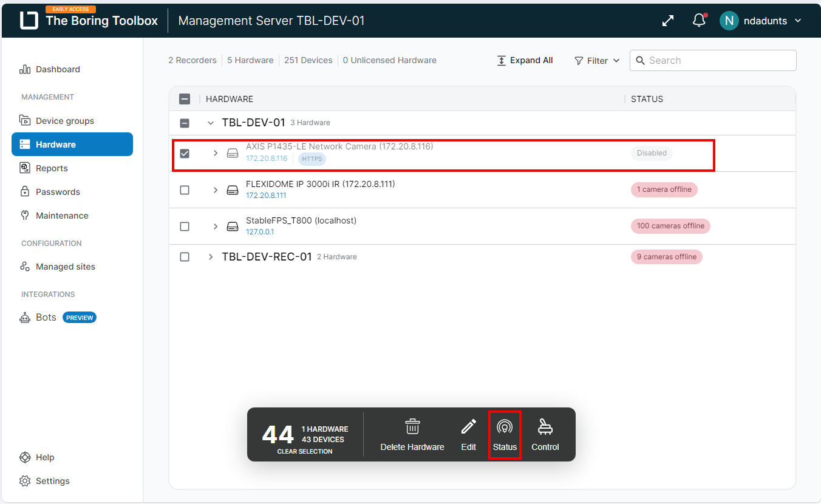
Task: Click The Boring Toolbox logo icon
Action: tap(29, 20)
